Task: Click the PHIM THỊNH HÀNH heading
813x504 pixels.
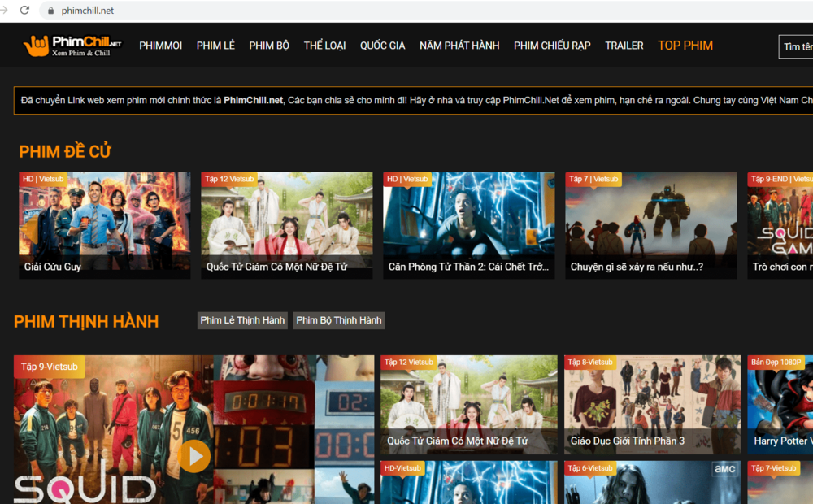Action: [x=86, y=321]
